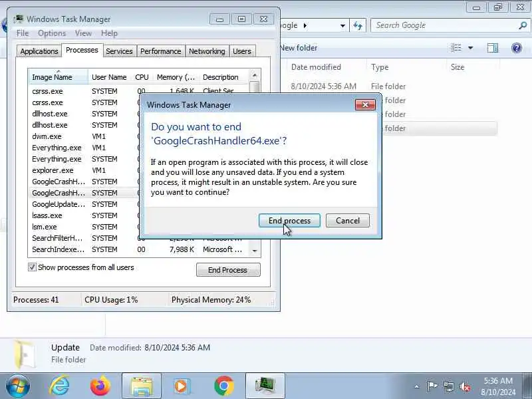Sort Explorer files by Type column

[406, 67]
